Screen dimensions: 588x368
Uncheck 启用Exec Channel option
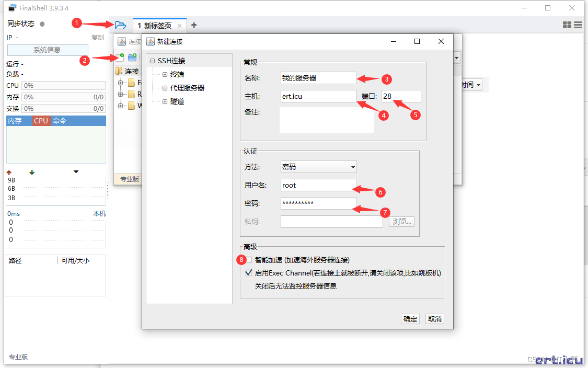[249, 273]
